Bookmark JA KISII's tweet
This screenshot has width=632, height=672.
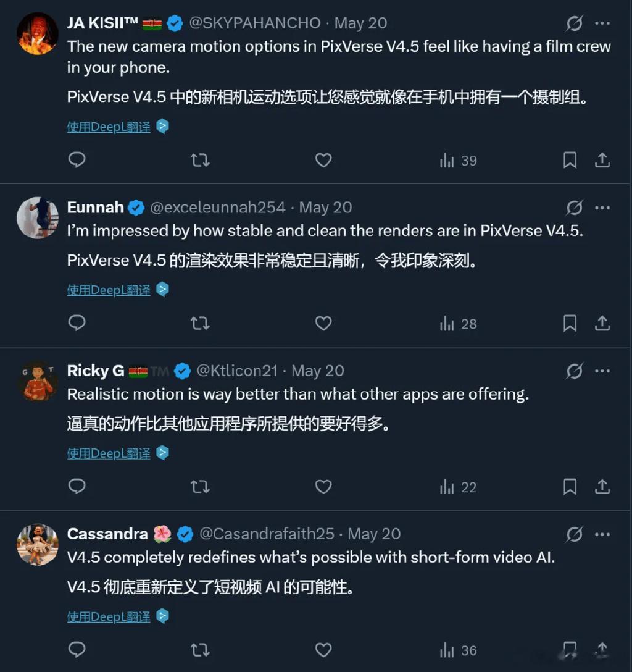(x=570, y=160)
